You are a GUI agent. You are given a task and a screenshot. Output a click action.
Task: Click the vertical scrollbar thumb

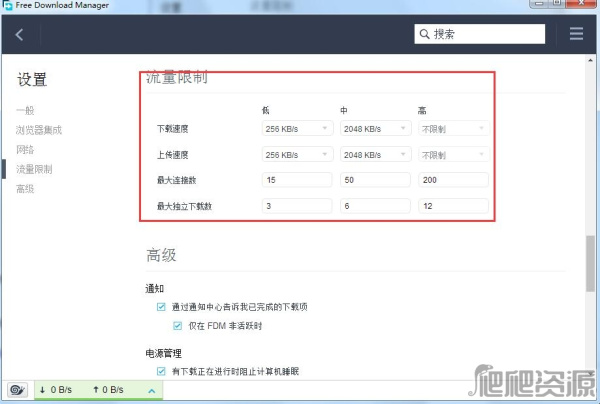pos(590,264)
